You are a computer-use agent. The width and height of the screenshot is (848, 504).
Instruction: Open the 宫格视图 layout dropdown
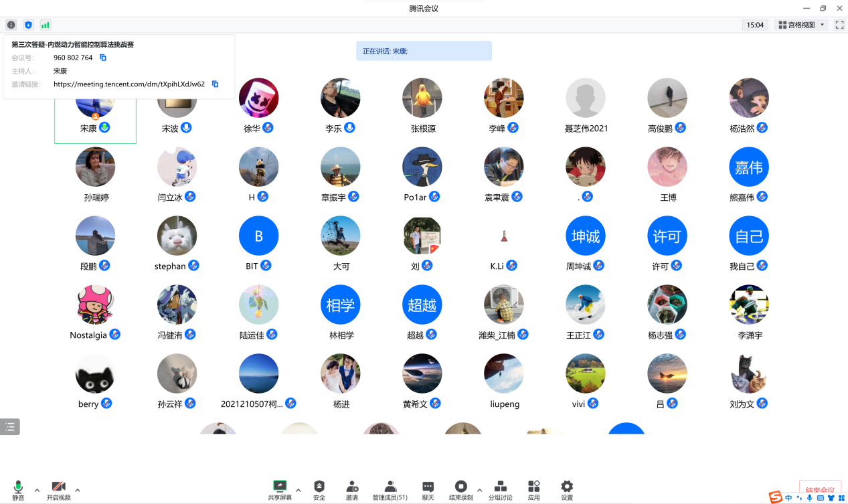click(x=802, y=25)
